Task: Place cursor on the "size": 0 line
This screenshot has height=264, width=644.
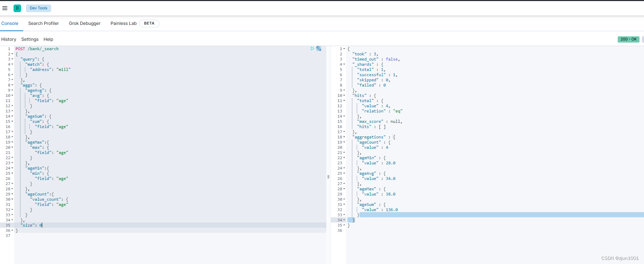Action: click(31, 225)
